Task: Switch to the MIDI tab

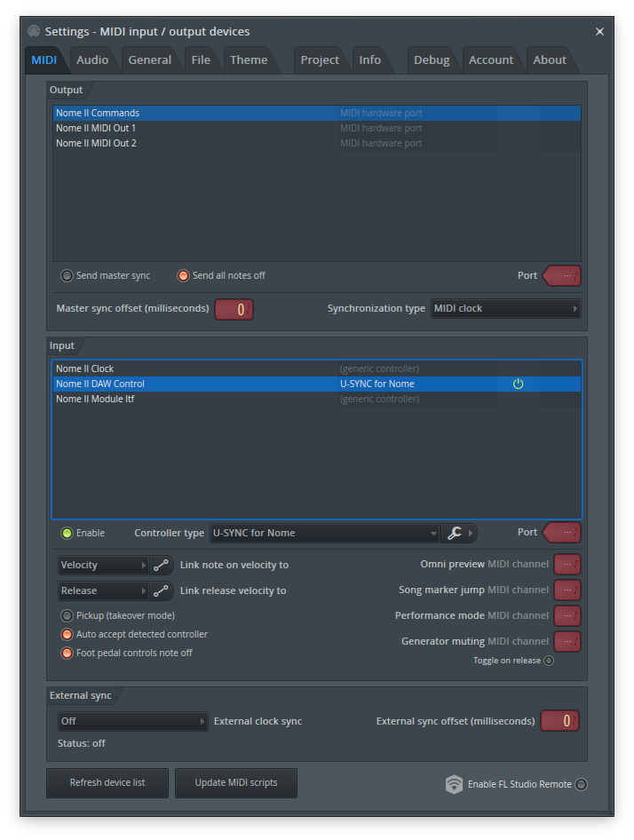Action: (x=44, y=60)
